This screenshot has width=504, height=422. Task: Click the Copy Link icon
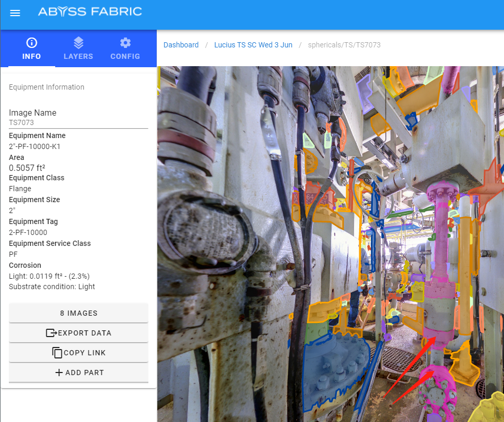click(57, 353)
